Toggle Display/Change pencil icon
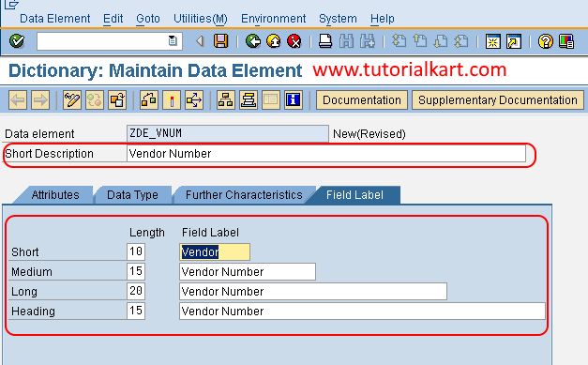Image resolution: width=588 pixels, height=365 pixels. pyautogui.click(x=72, y=100)
